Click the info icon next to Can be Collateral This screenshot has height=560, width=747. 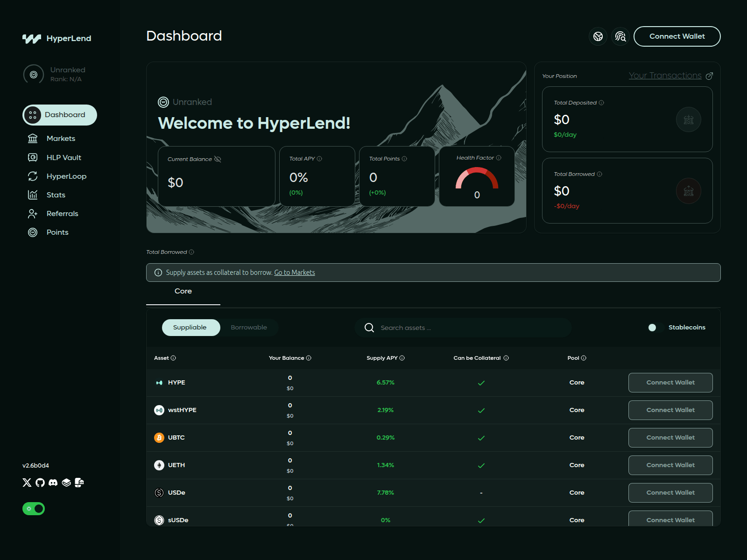(506, 358)
